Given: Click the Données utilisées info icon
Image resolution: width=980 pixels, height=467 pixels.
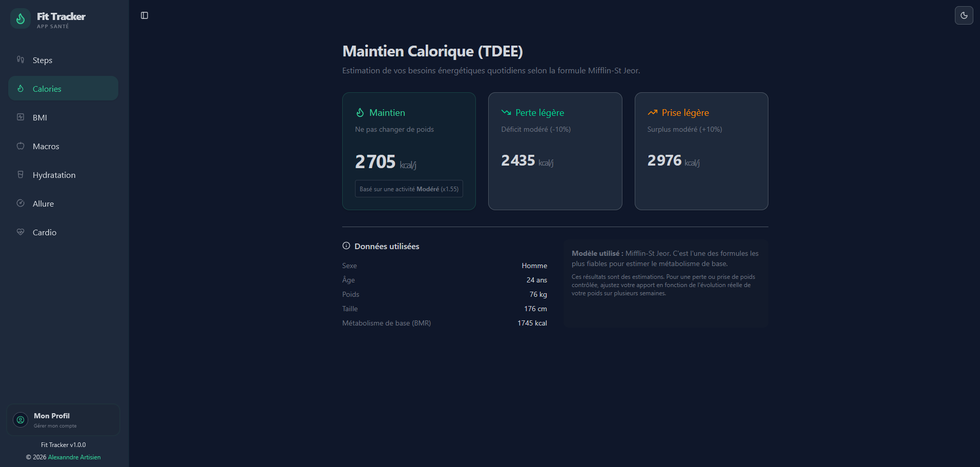Looking at the screenshot, I should coord(346,246).
